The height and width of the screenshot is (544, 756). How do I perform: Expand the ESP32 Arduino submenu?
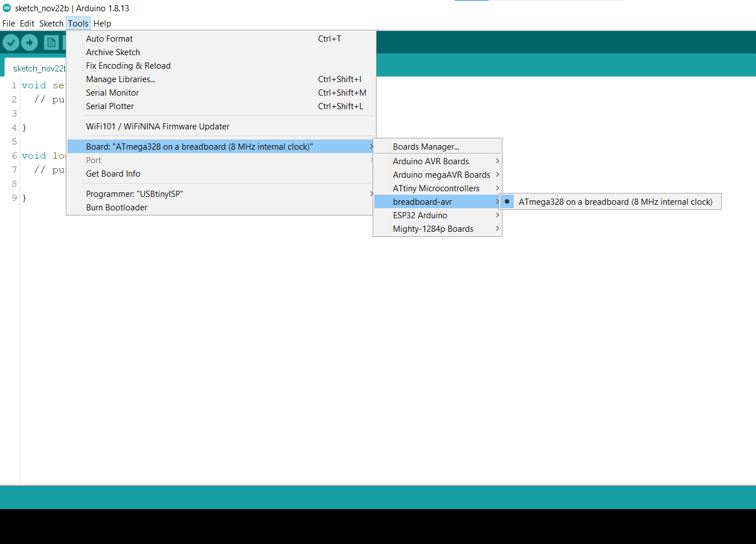tap(437, 215)
